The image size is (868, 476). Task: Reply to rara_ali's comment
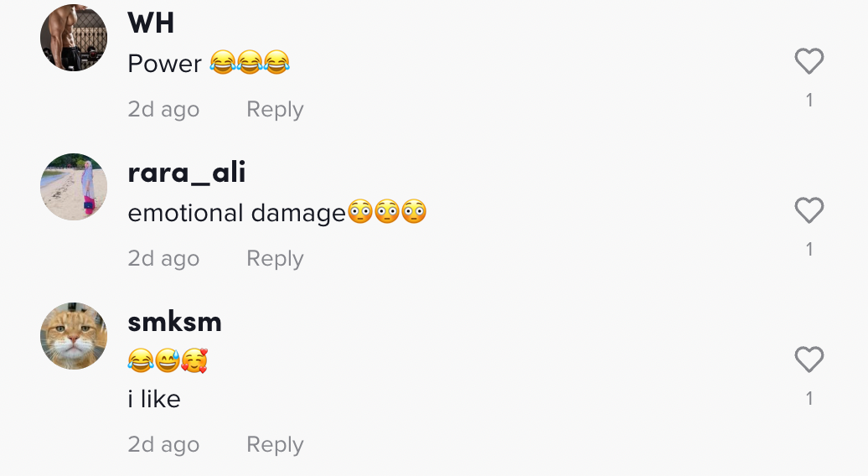pyautogui.click(x=275, y=258)
